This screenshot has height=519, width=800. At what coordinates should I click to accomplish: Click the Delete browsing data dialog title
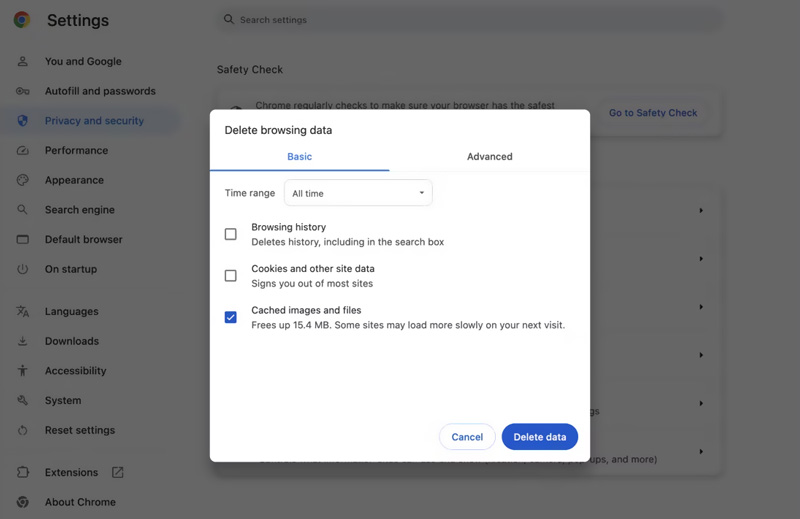[x=278, y=130]
